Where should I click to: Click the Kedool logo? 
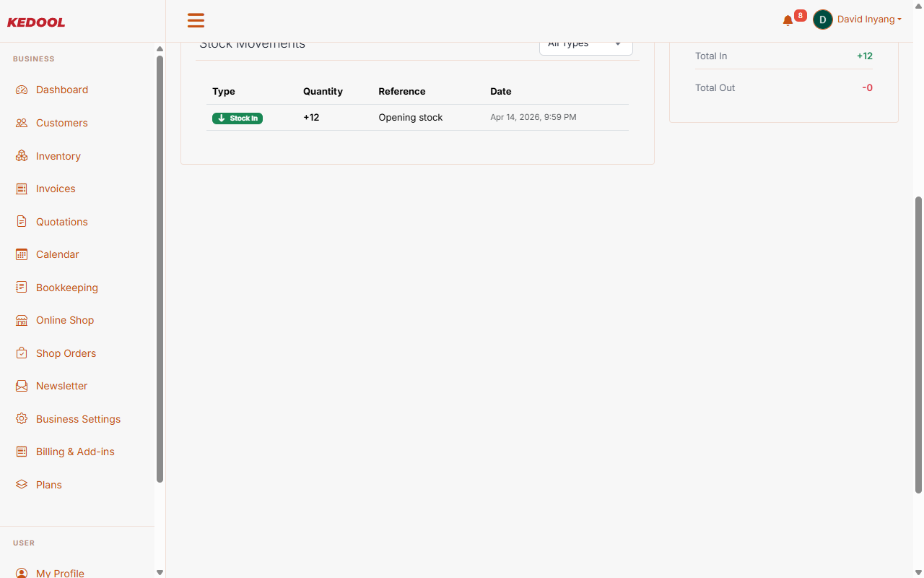pyautogui.click(x=36, y=22)
